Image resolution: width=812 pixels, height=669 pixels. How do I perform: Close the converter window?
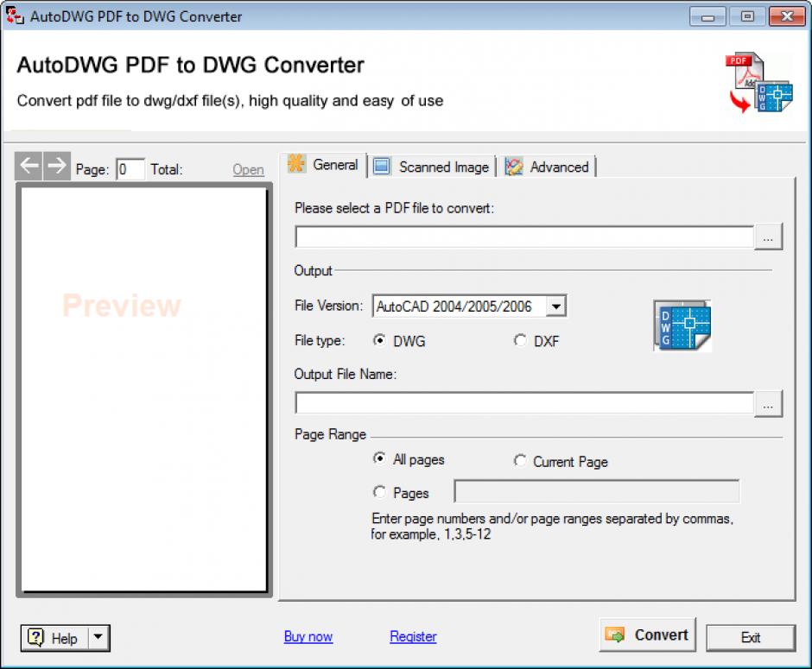point(787,17)
